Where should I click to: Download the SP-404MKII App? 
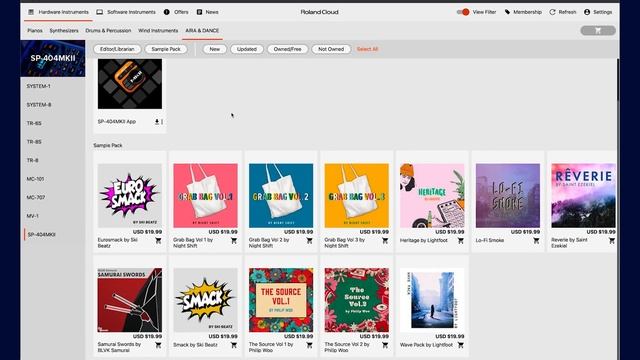(157, 122)
